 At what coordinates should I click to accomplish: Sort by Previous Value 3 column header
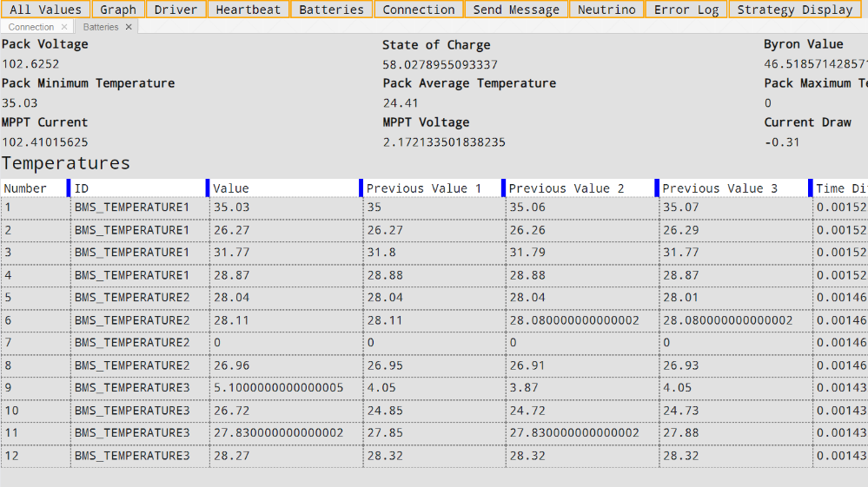[734, 188]
